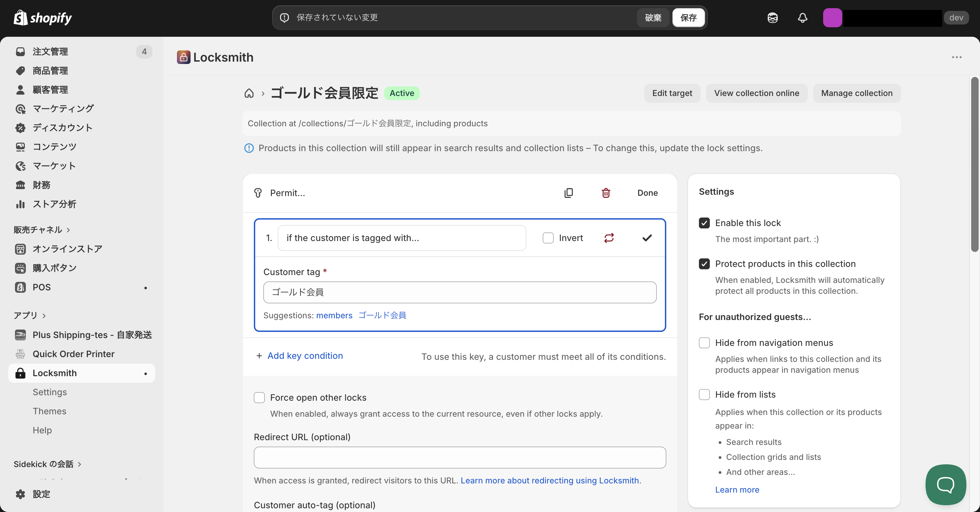Click the Permit key icon
980x512 pixels.
click(258, 193)
